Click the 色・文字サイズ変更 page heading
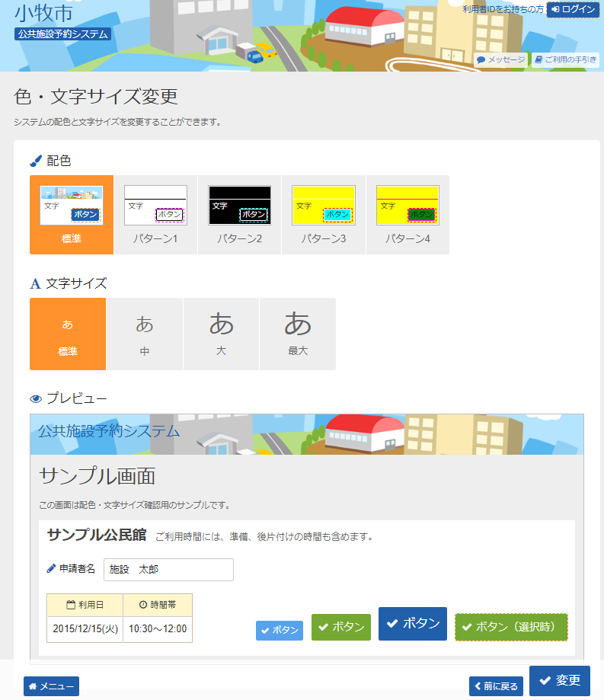The image size is (604, 700). (x=96, y=97)
